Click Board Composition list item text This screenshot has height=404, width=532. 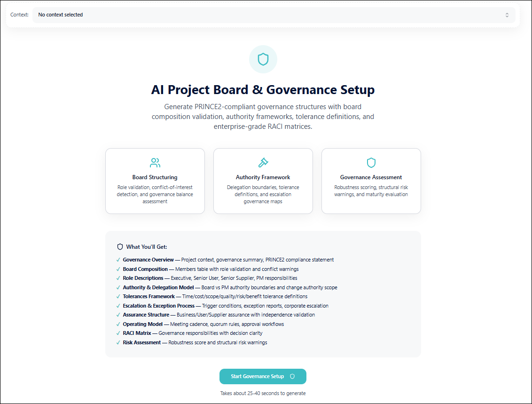[x=211, y=269]
